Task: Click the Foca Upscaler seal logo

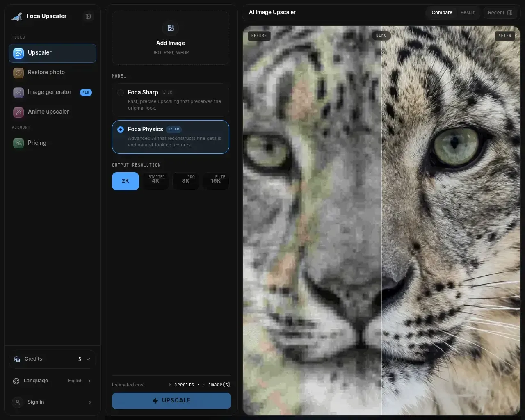Action: tap(17, 16)
